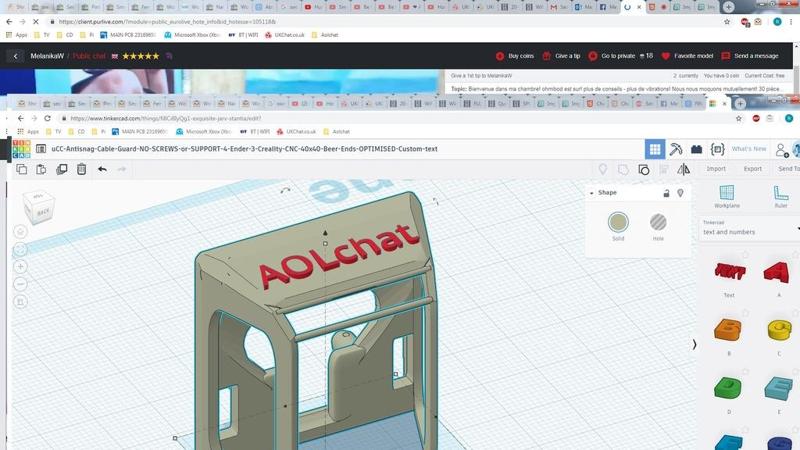The width and height of the screenshot is (800, 450).
Task: Open the Codeblocks curly-brace icon
Action: [x=717, y=149]
